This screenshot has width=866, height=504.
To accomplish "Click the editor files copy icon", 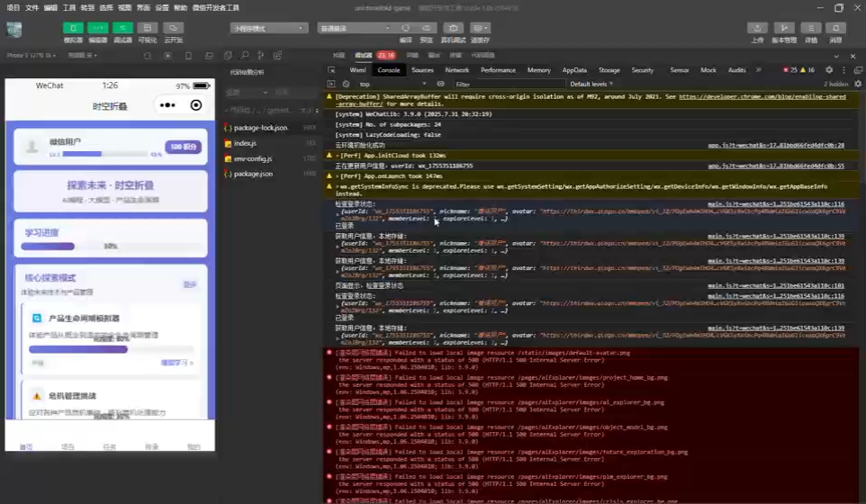I will coord(228,55).
